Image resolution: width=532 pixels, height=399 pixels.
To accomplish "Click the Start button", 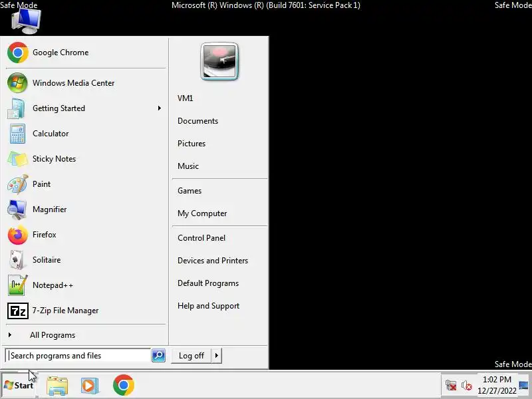I will (x=19, y=386).
